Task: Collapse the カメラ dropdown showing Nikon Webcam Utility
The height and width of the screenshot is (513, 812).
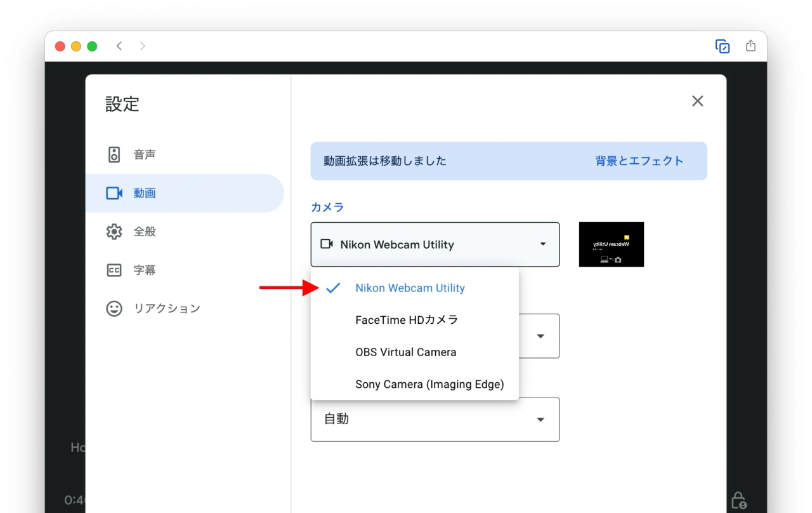Action: (435, 244)
